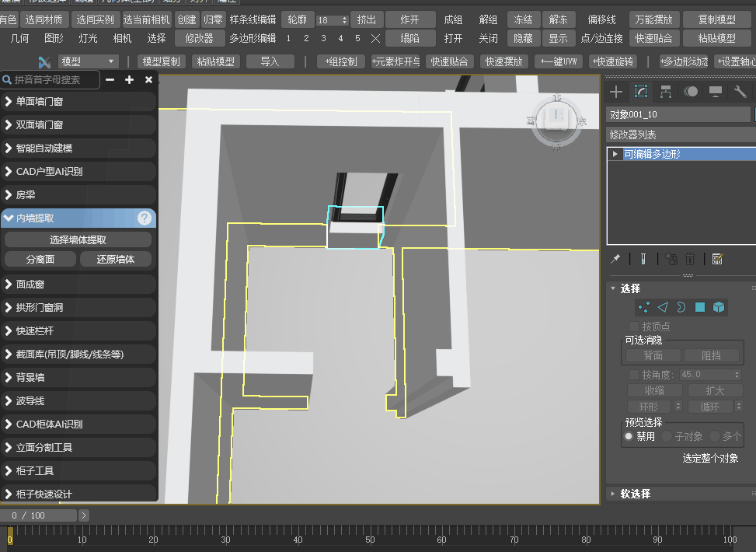Expand the 单面墙门窗 section

(78, 101)
